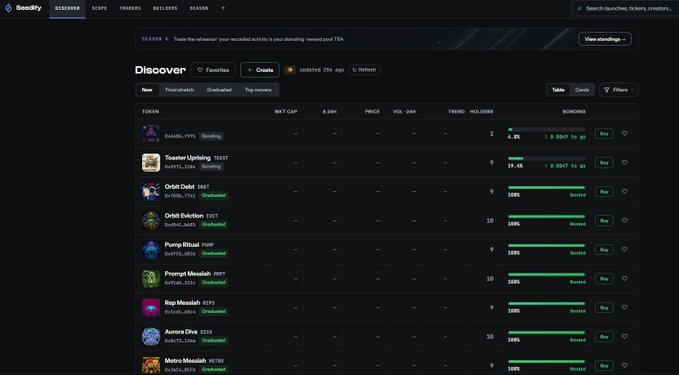Buy the 0x4a84 bonding token

[604, 133]
